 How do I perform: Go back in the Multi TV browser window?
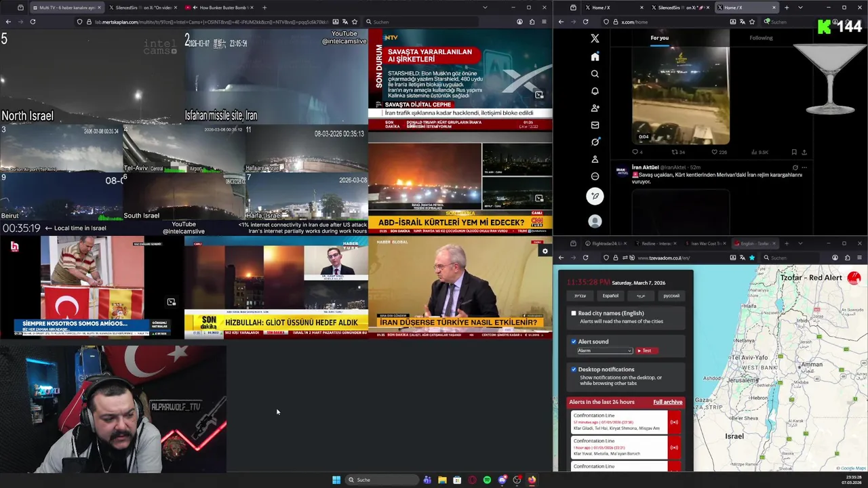(x=8, y=22)
